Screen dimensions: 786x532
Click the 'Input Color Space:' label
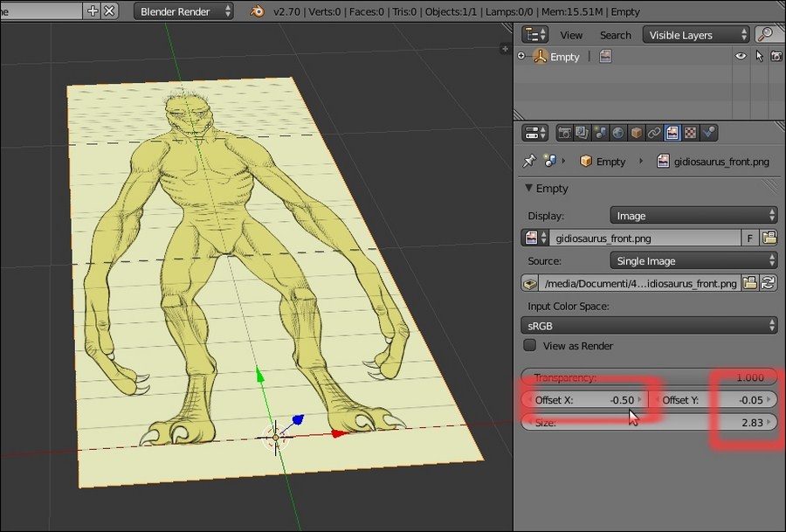point(569,306)
